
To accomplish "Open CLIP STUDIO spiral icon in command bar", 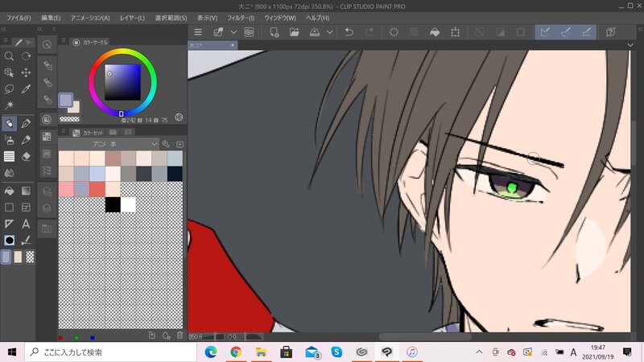I will (x=249, y=32).
